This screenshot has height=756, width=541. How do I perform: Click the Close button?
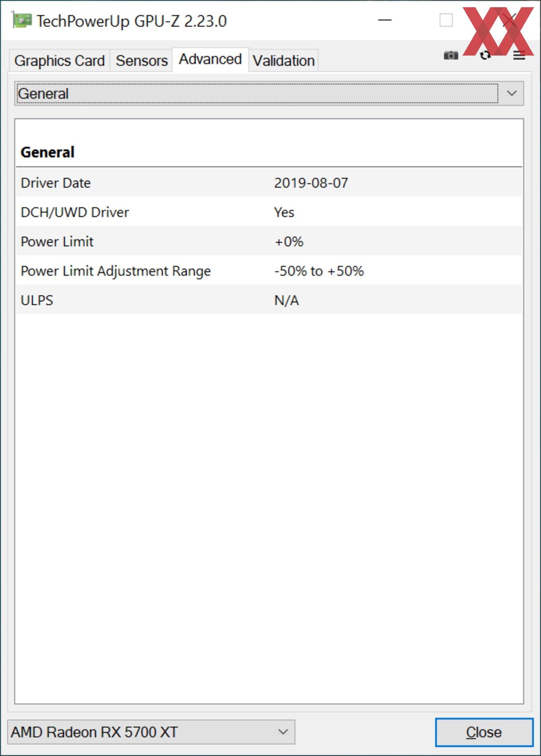[x=484, y=732]
